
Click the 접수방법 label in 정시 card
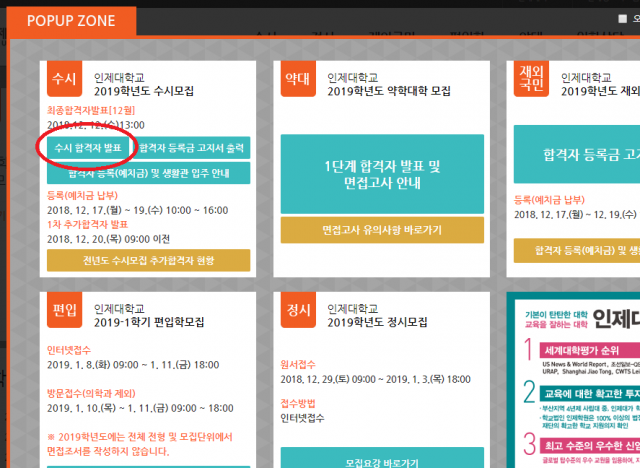[298, 404]
